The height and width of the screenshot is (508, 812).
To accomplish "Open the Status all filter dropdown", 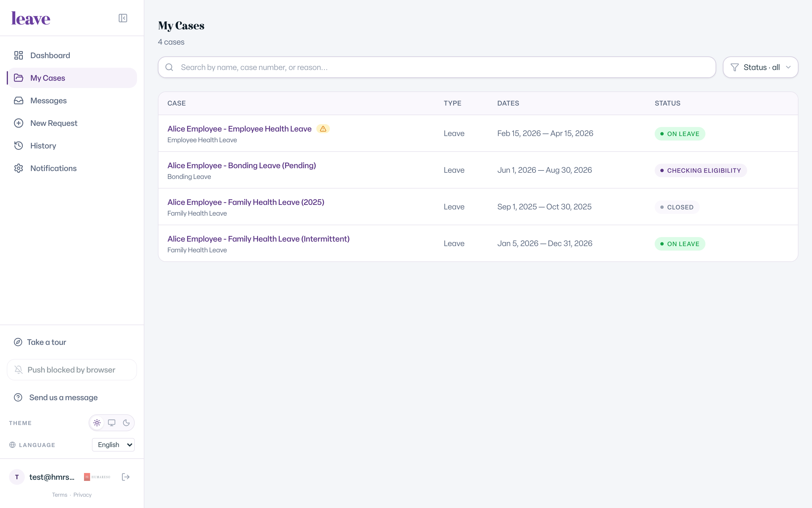I will (760, 67).
